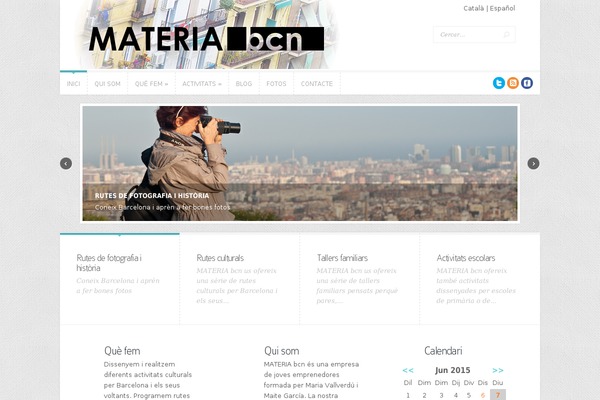
Task: Open the Inici menu item
Action: coord(73,83)
